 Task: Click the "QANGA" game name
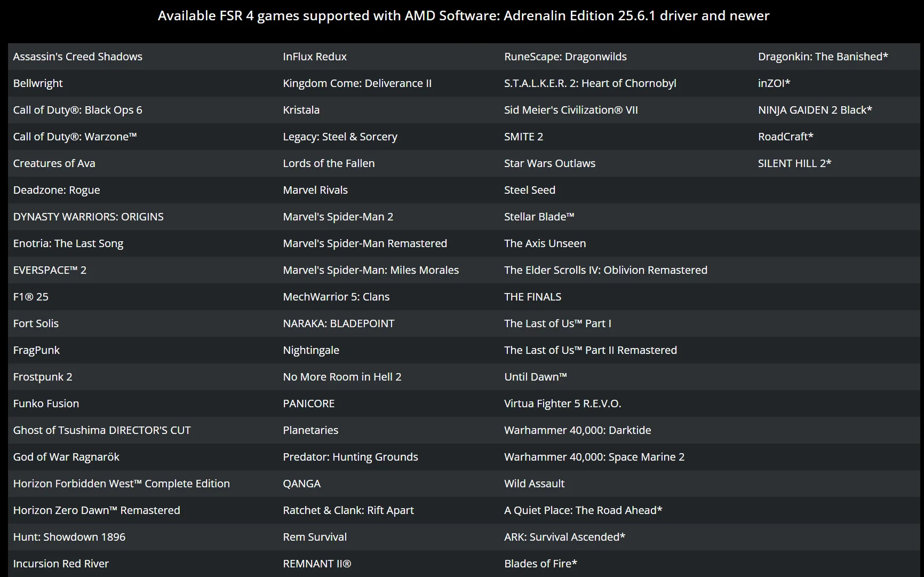click(x=302, y=484)
